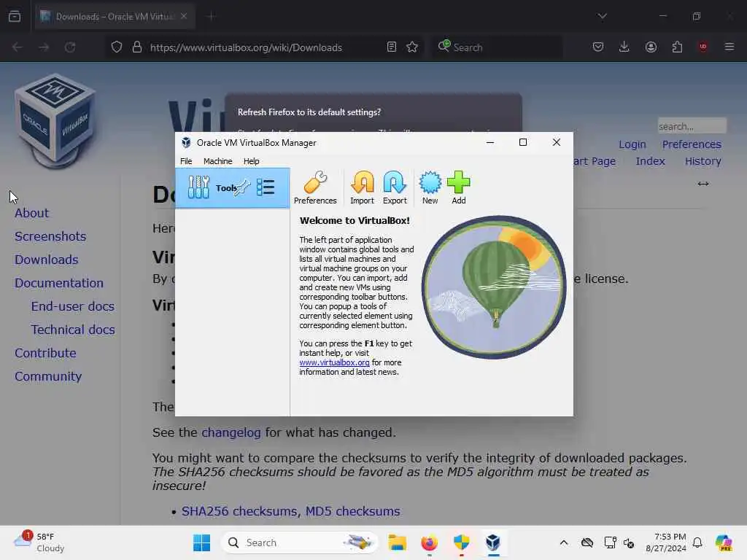Open the webpage Preferences link
This screenshot has height=560, width=747.
(x=692, y=144)
